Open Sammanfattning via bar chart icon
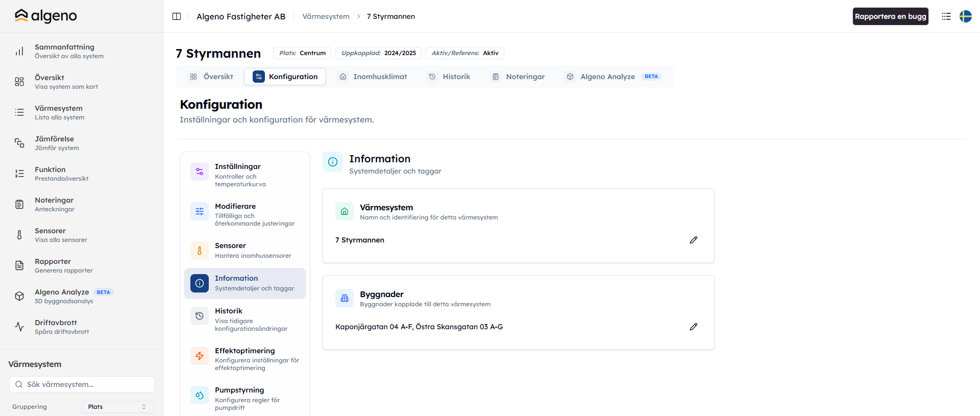This screenshot has width=980, height=416. point(19,51)
